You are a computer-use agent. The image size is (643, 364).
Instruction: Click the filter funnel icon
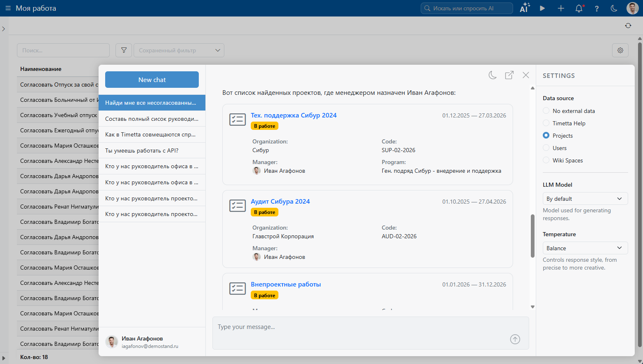point(124,50)
